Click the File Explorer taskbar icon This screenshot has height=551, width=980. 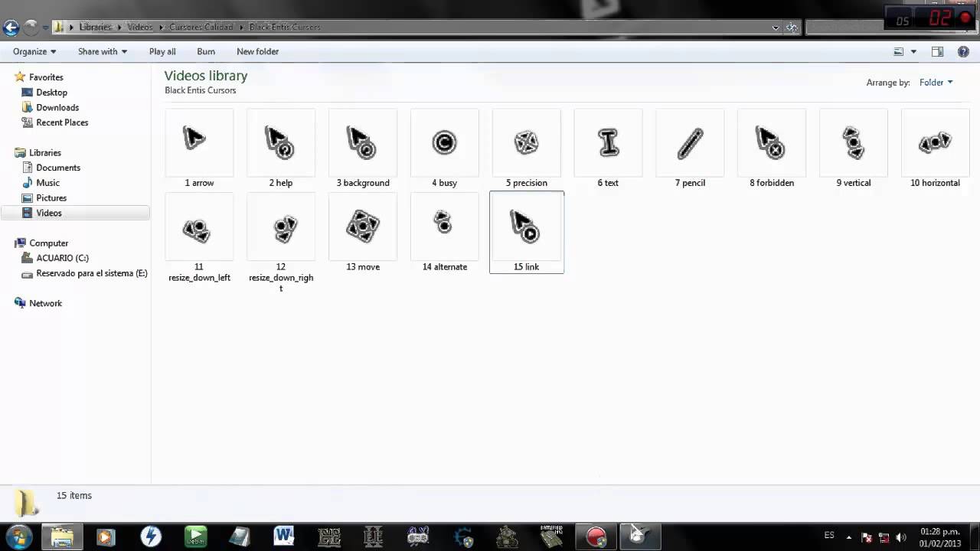point(62,536)
